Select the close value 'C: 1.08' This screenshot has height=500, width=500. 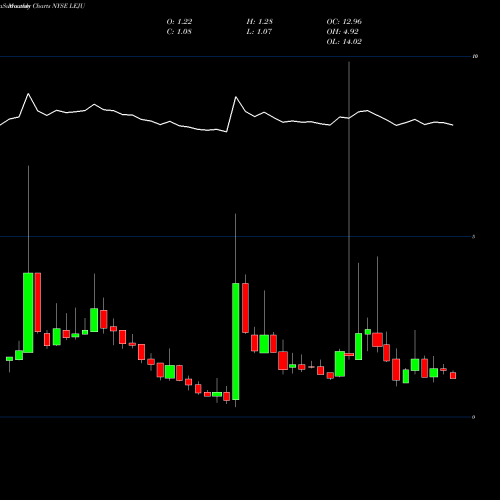point(179,32)
